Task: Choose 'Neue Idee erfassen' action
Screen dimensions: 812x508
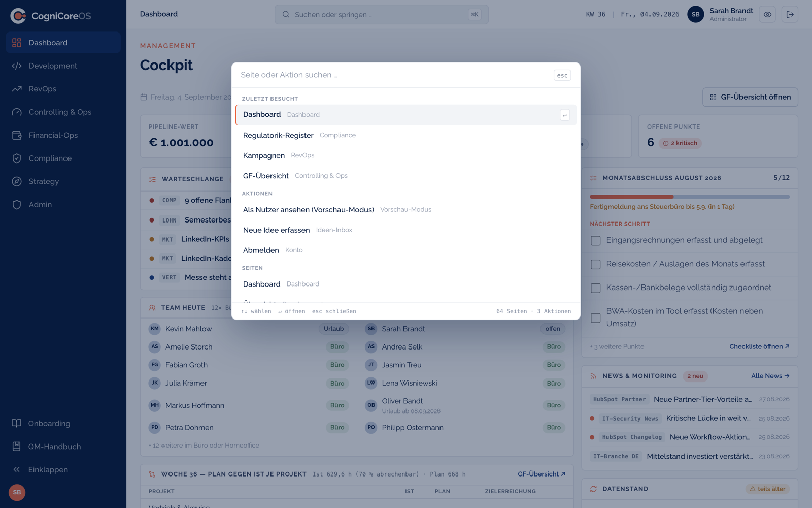Action: click(x=406, y=230)
